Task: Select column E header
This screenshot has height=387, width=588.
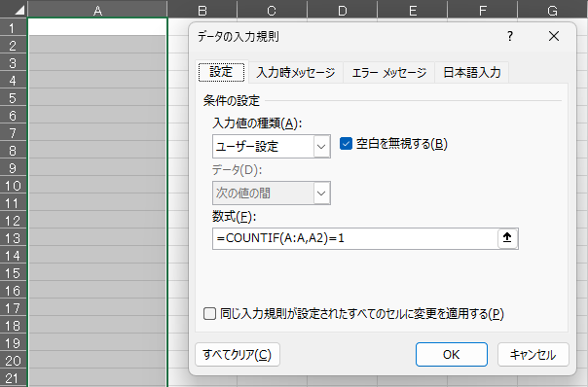Action: pos(412,10)
